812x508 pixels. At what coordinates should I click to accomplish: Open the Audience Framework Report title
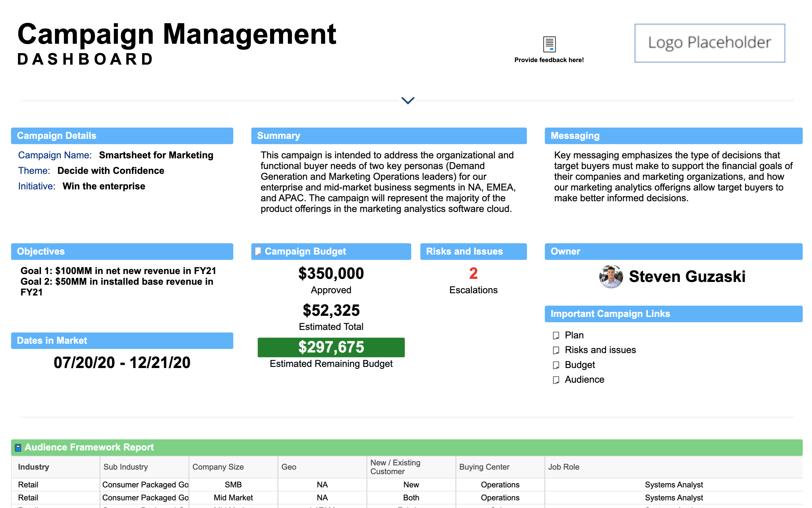[x=89, y=447]
